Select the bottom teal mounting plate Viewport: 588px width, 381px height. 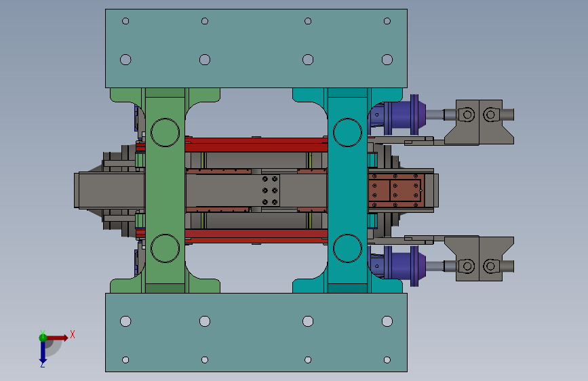coord(256,333)
